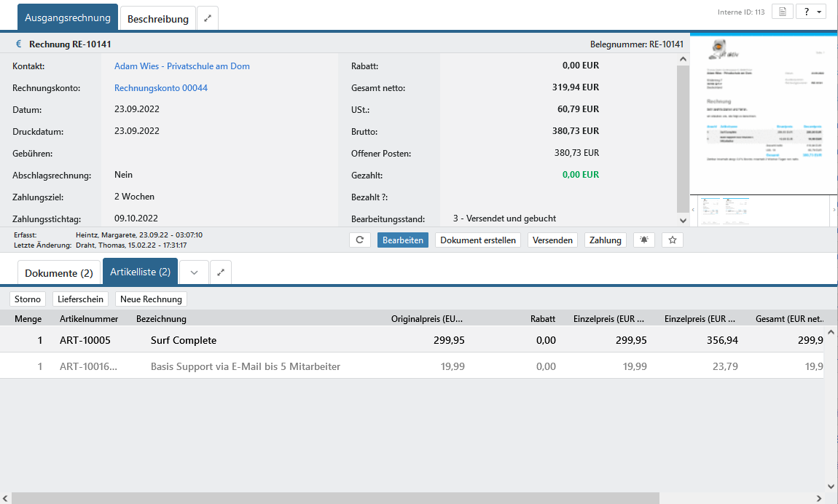Image resolution: width=838 pixels, height=504 pixels.
Task: Open the chevron dropdown next to Artikelliste
Action: click(x=194, y=272)
